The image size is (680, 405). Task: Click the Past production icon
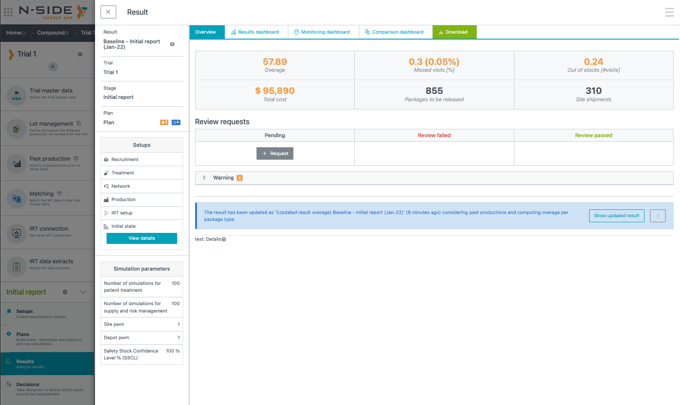point(16,162)
